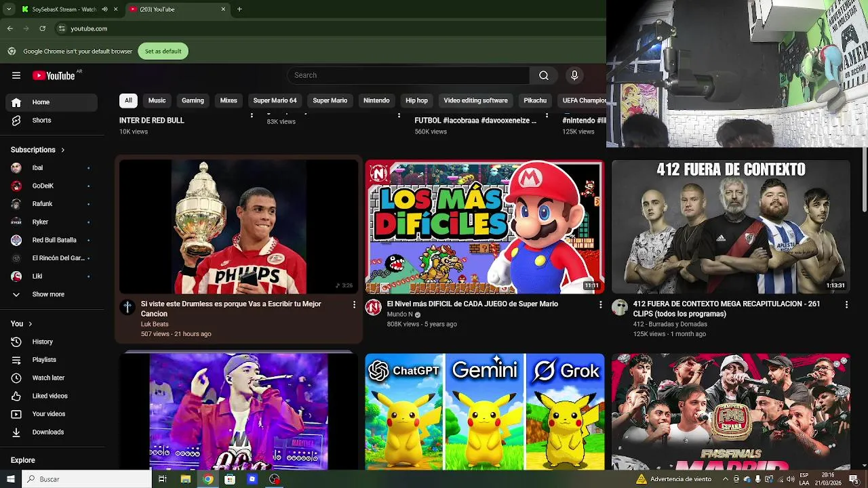Expand Show more subscriptions
The width and height of the screenshot is (868, 488).
[52, 294]
